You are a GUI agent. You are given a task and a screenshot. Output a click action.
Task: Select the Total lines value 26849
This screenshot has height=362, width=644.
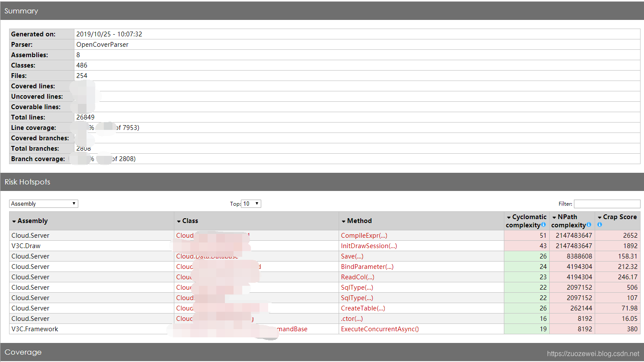coord(85,117)
